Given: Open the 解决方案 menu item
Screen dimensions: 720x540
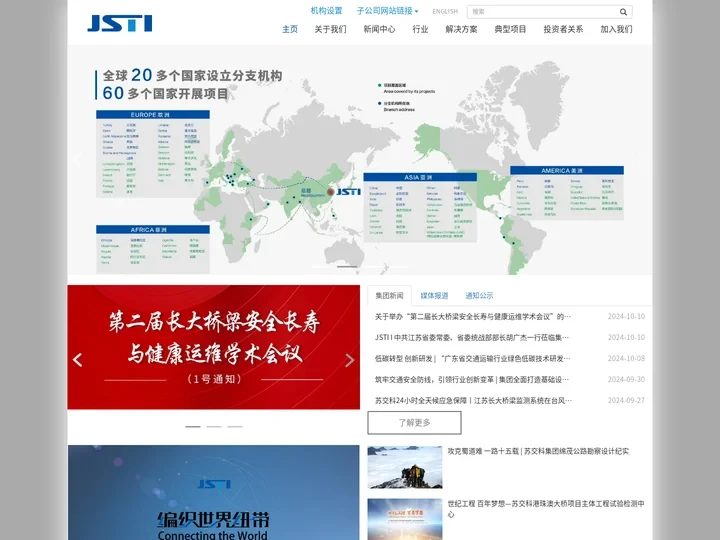Looking at the screenshot, I should coord(461,29).
